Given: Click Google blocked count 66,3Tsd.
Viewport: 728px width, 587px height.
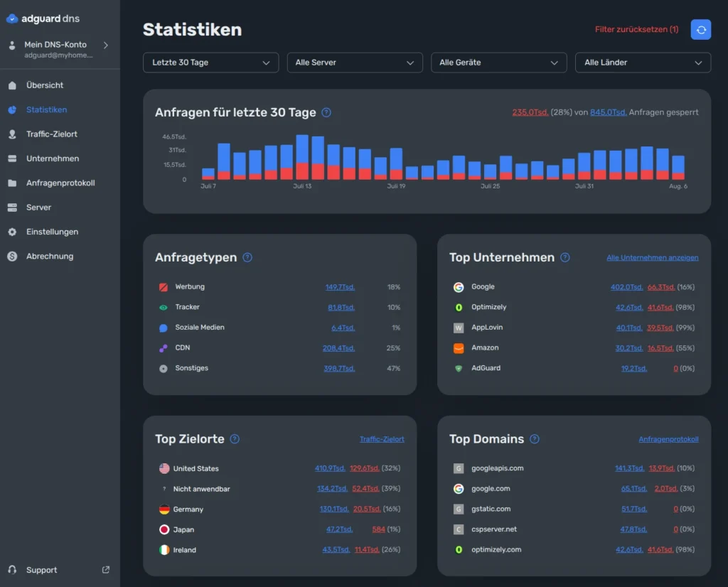Looking at the screenshot, I should click(x=661, y=287).
